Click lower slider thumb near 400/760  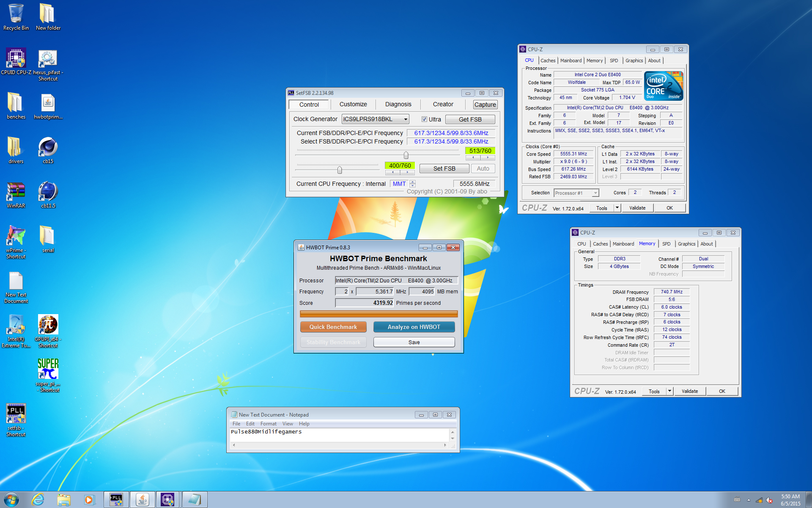(339, 170)
